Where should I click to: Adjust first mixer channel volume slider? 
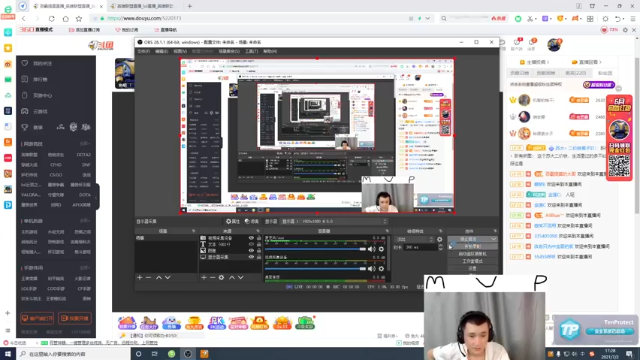pos(316,249)
